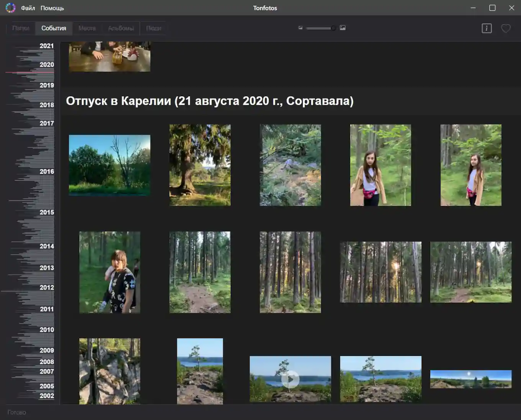Screen dimensions: 521x420
Task: Select the События tab
Action: click(54, 28)
